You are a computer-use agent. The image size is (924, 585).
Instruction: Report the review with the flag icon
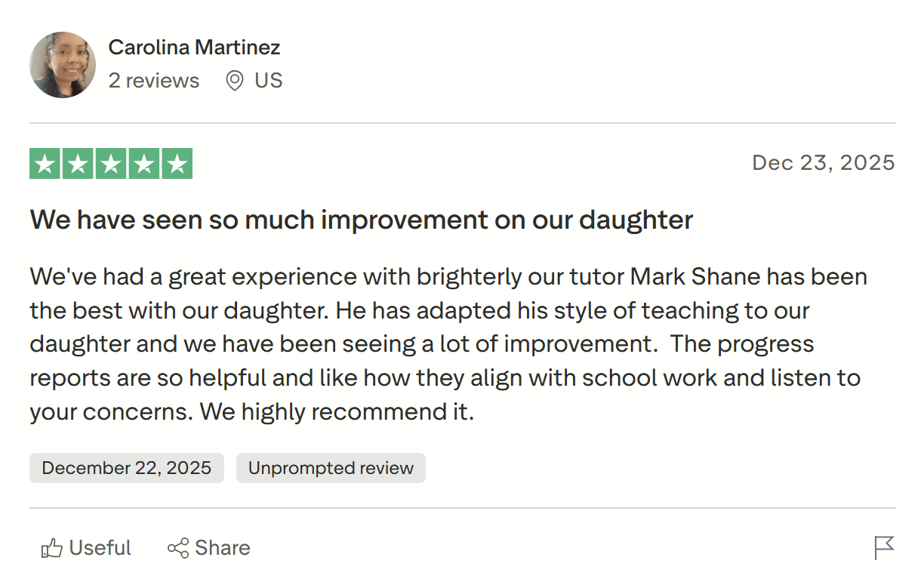(x=884, y=547)
